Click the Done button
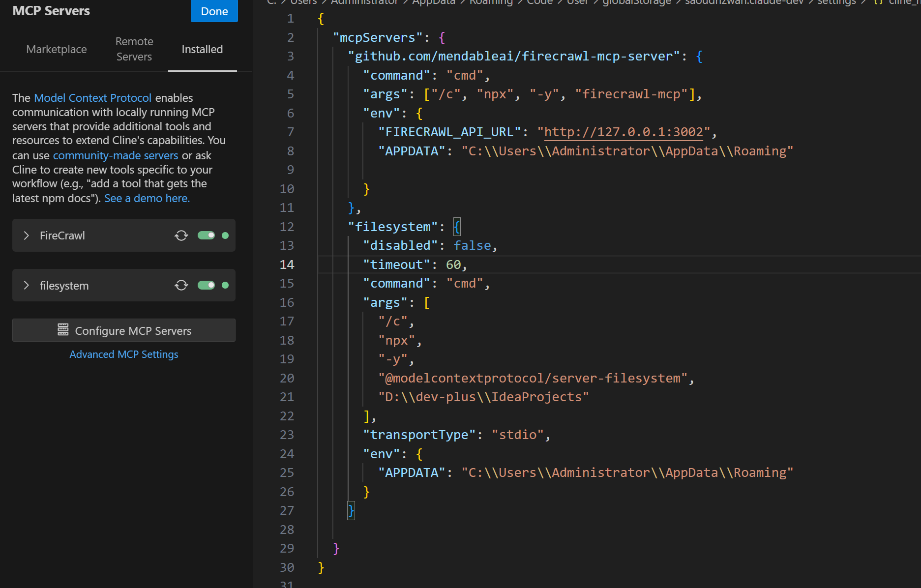 pos(214,11)
